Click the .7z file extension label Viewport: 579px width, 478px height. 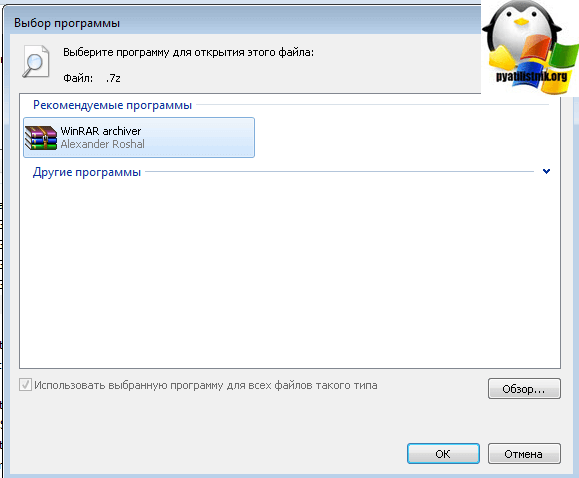click(113, 78)
